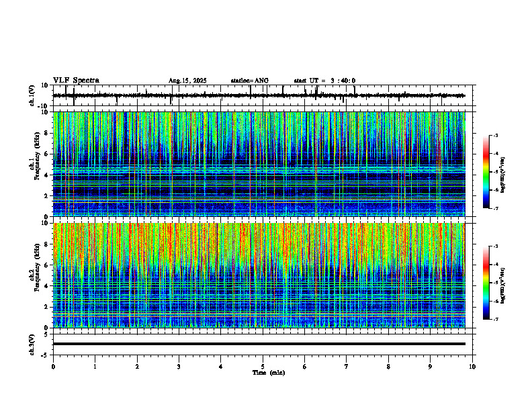Click the ch.3 flat black signal line
532x411 pixels.
pos(259,344)
